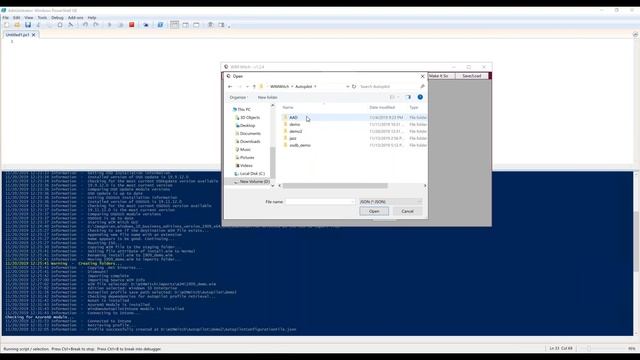Show script pane maximized layout icon
Image resolution: width=640 pixels, height=360 pixels.
point(196,25)
